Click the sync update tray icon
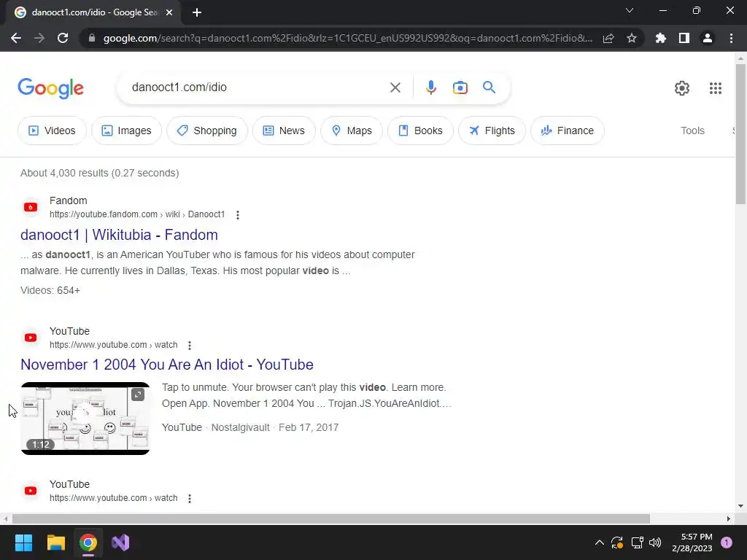The image size is (747, 560). [x=617, y=542]
